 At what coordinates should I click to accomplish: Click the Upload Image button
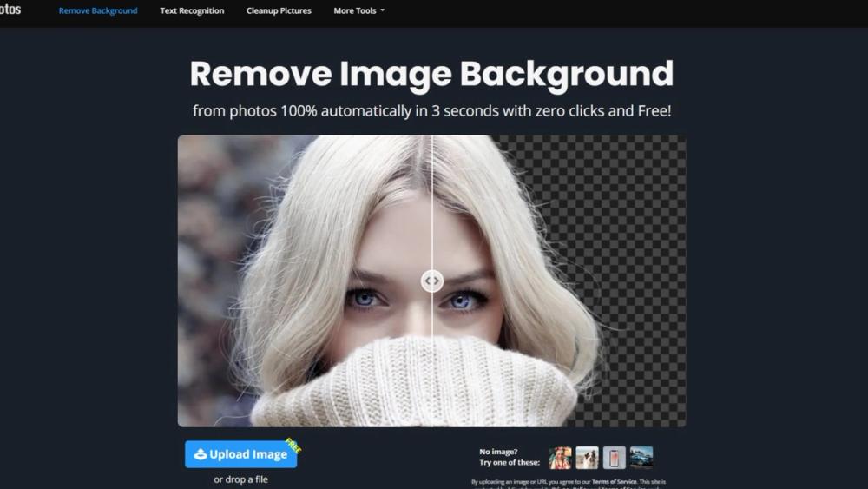point(240,454)
